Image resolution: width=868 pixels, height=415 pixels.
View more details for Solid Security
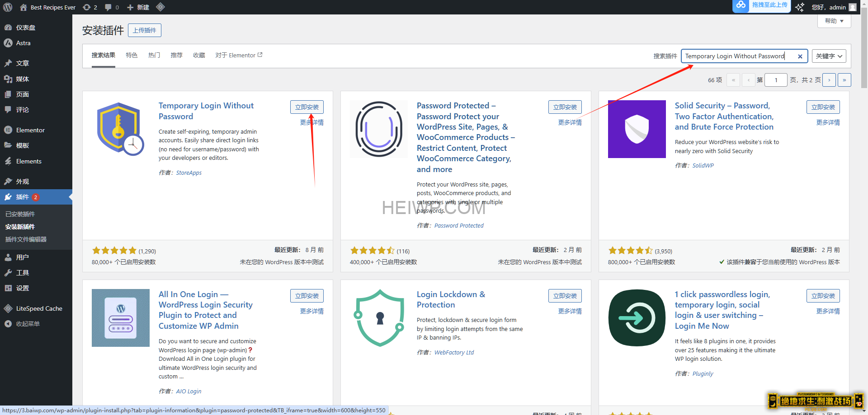pos(828,122)
